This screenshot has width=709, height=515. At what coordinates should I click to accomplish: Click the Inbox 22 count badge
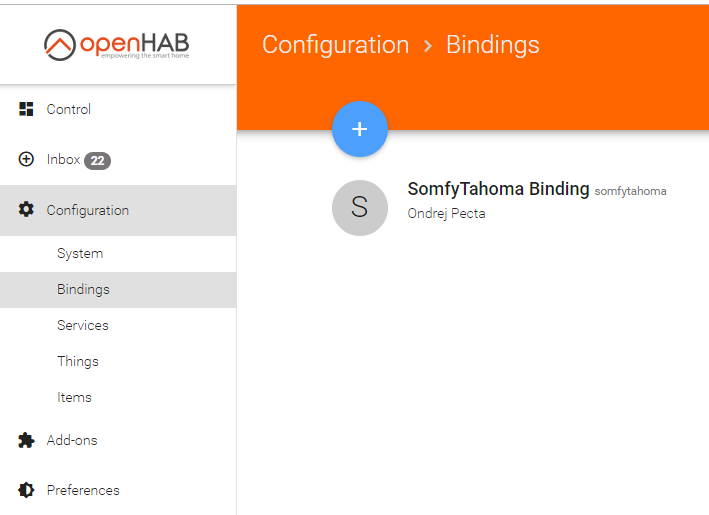[97, 160]
